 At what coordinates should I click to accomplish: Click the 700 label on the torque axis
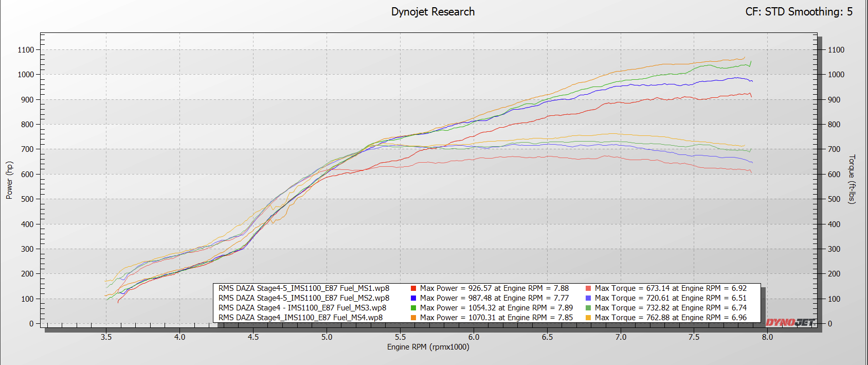click(834, 149)
